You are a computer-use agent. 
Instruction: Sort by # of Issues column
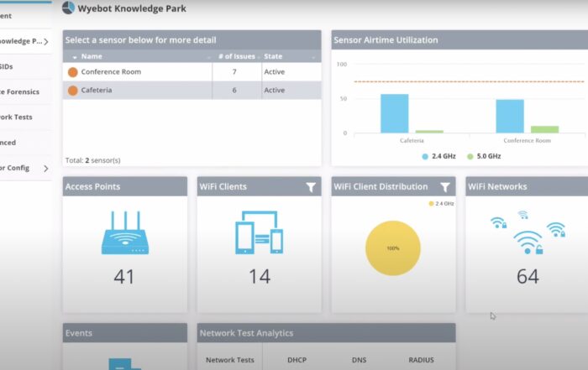pos(237,56)
